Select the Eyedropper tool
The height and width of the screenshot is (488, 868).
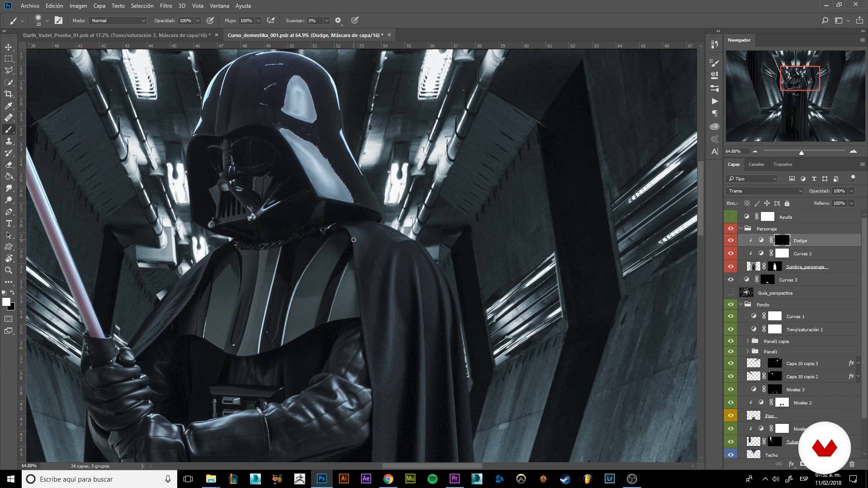(x=9, y=106)
